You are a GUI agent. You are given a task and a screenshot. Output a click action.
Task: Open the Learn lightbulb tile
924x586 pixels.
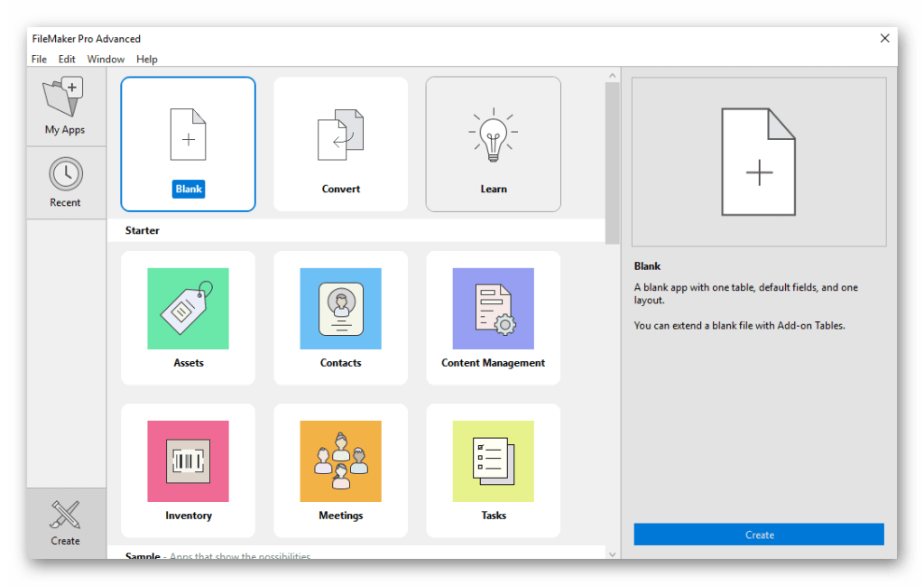click(x=494, y=144)
